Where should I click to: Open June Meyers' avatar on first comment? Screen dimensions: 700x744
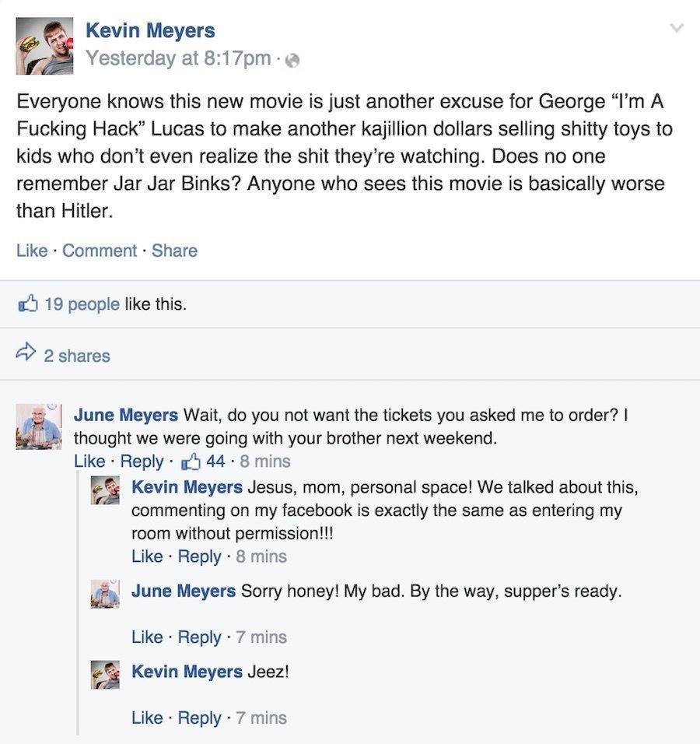(39, 426)
